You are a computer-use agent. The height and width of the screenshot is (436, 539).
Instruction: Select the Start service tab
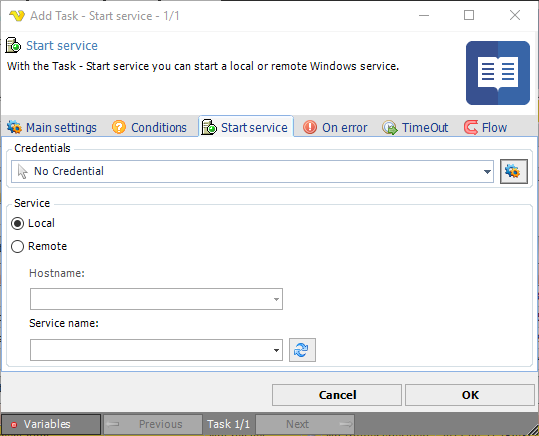click(246, 128)
